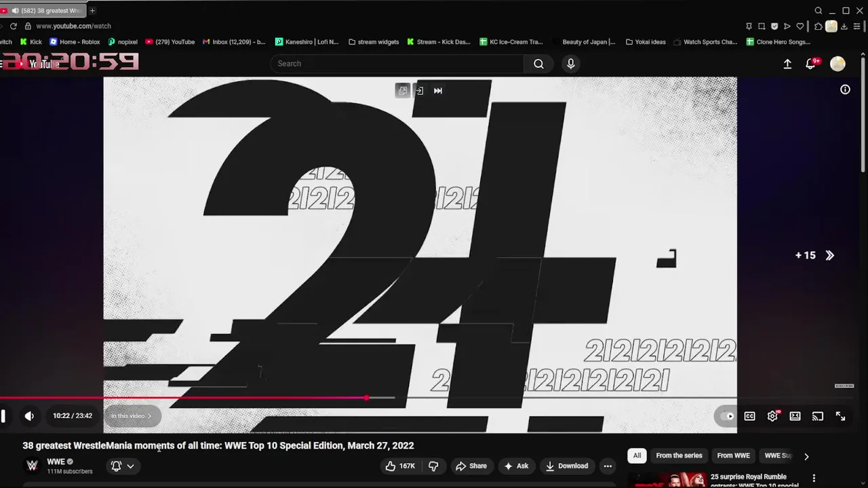Screen dimensions: 868x488
Task: Open browser downloads arrow icon
Action: click(x=844, y=26)
